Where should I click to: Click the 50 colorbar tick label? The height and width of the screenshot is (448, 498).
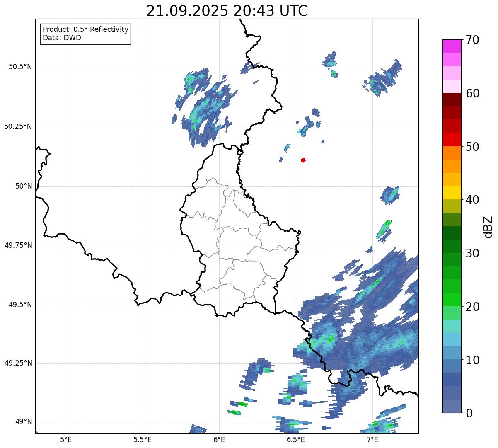click(473, 147)
